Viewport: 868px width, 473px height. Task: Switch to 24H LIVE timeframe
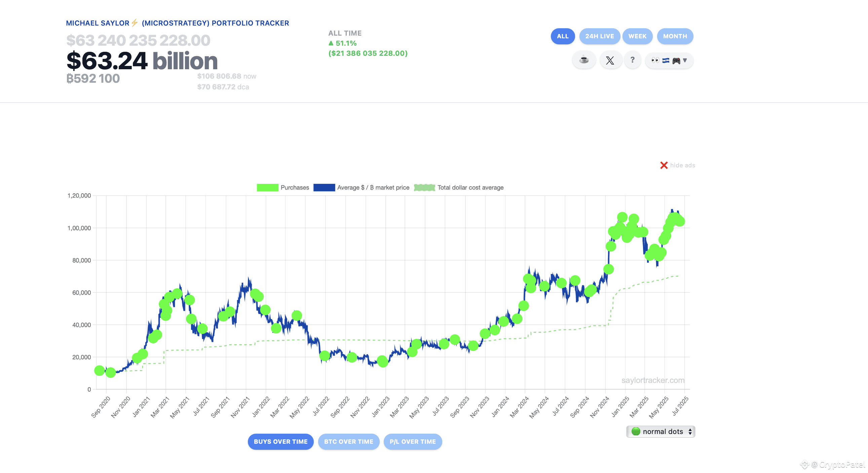pyautogui.click(x=599, y=36)
